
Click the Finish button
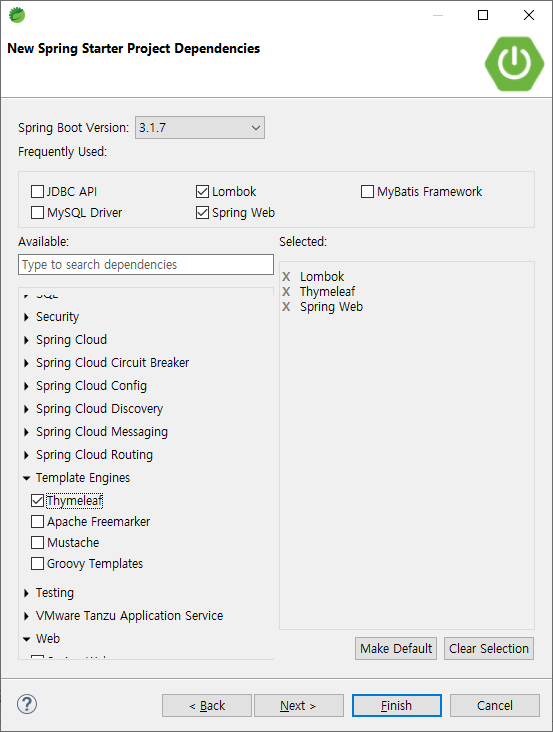click(x=397, y=705)
